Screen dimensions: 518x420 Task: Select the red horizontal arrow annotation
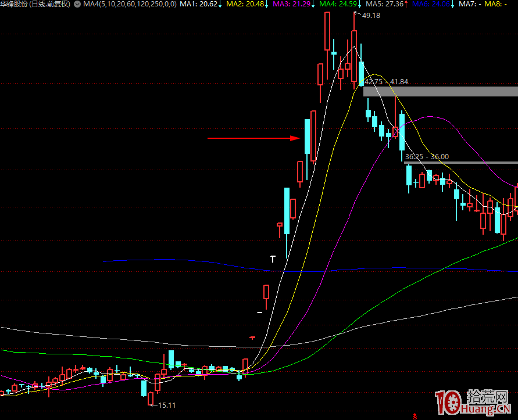click(x=253, y=138)
